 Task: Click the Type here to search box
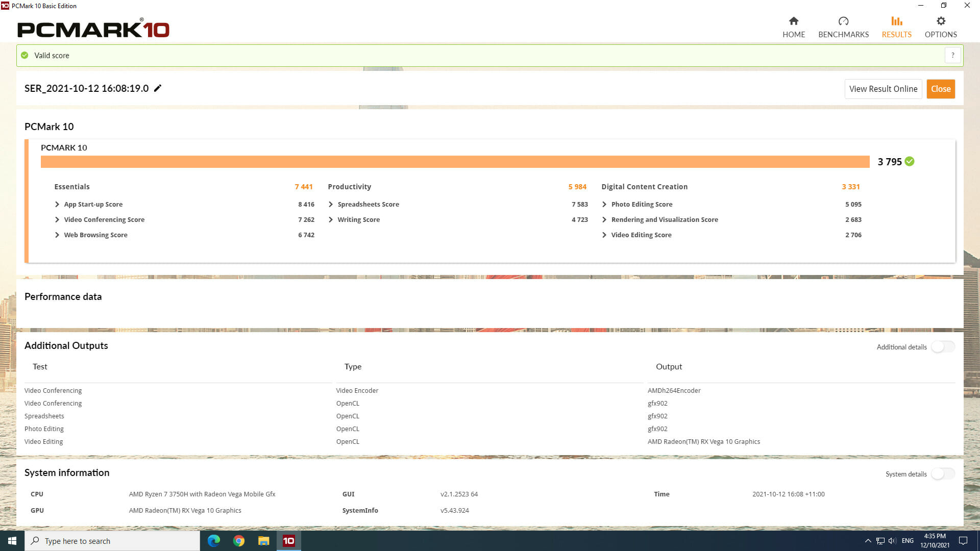pyautogui.click(x=112, y=541)
